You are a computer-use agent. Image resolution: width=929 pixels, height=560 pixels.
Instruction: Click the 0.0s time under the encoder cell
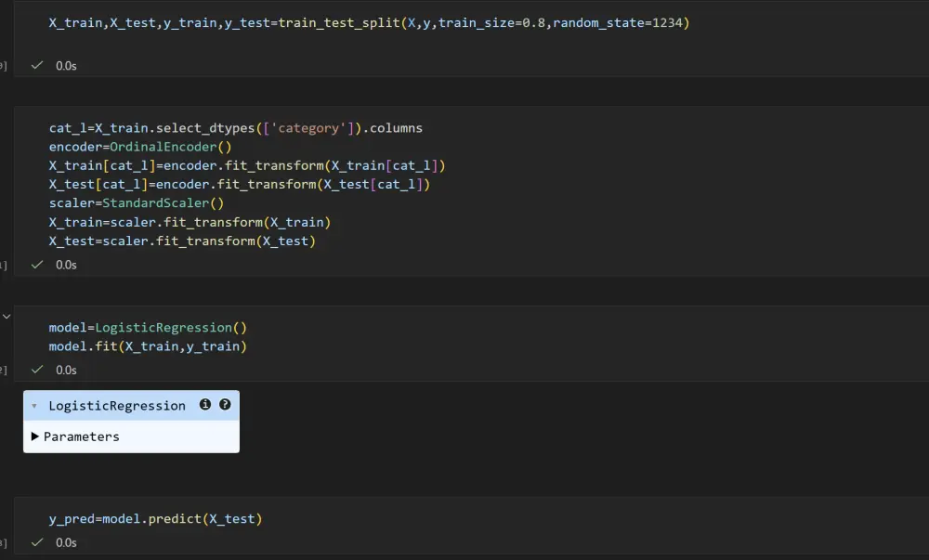coord(66,266)
